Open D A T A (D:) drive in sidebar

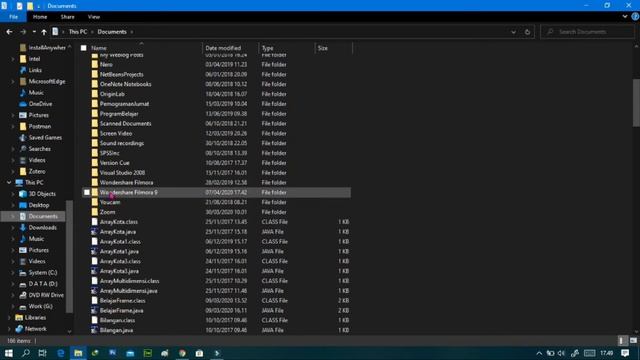tap(43, 284)
